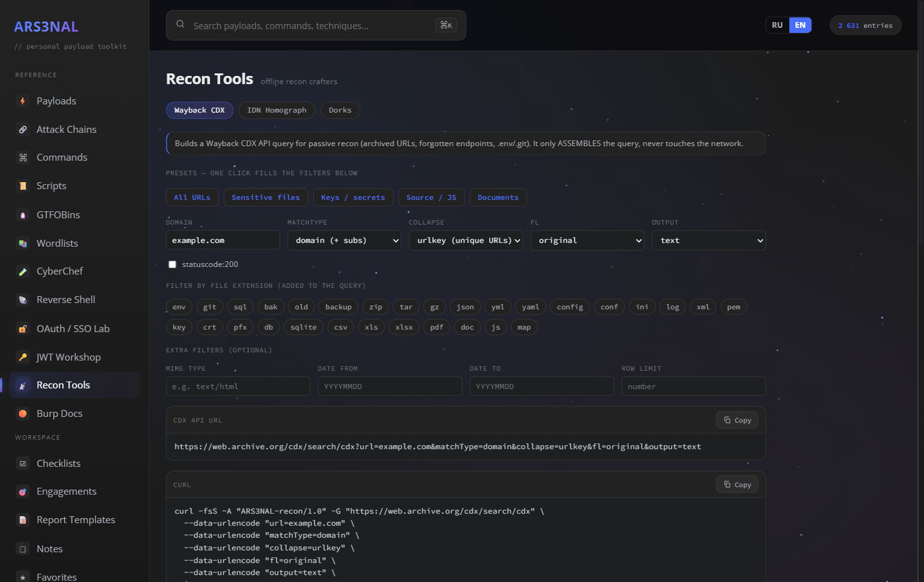Toggle the sqlite extension filter
924x582 pixels.
click(304, 327)
